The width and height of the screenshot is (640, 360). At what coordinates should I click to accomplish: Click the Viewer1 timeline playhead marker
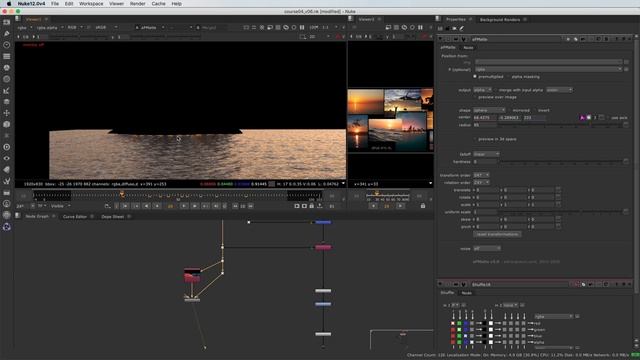coord(122,194)
